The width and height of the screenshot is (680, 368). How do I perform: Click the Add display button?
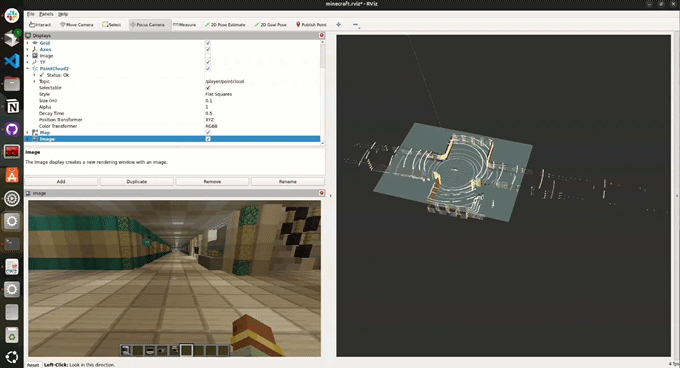coord(61,182)
